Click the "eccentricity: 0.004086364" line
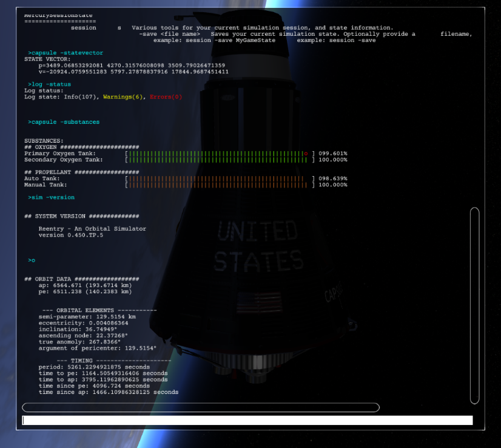The width and height of the screenshot is (501, 448). point(83,324)
